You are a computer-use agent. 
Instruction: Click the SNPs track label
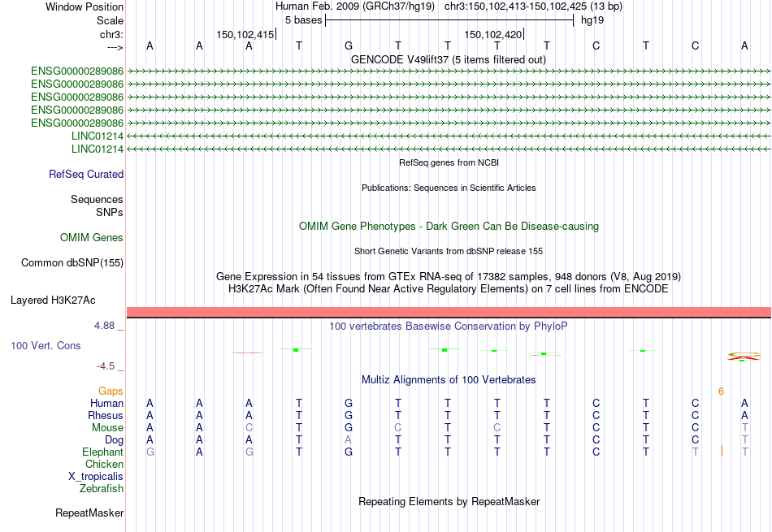coord(110,212)
